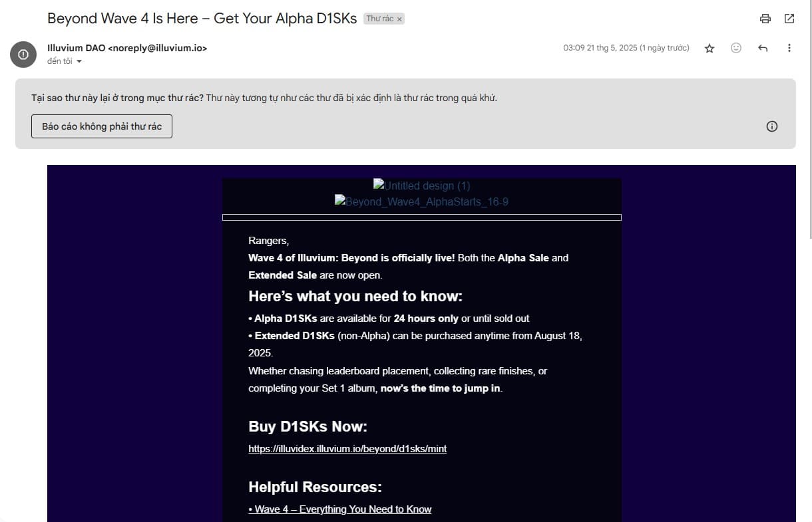Click the bullet line starting with Extended D1SKs
The height and width of the screenshot is (522, 812).
(x=415, y=344)
